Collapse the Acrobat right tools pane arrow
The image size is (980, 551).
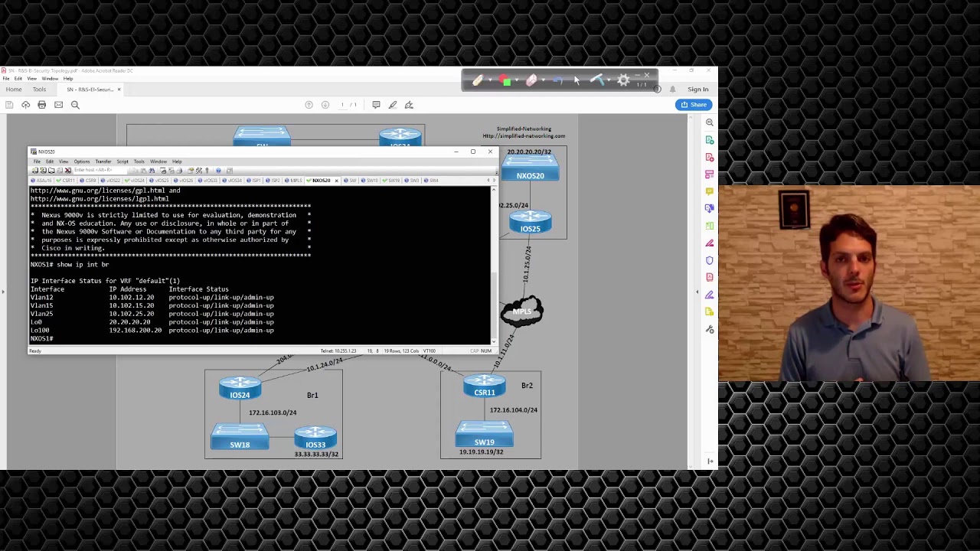(x=697, y=292)
